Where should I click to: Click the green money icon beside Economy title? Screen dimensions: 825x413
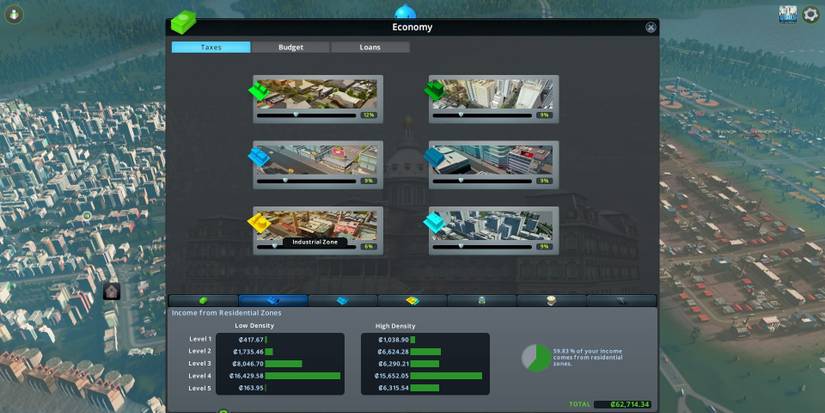[183, 23]
